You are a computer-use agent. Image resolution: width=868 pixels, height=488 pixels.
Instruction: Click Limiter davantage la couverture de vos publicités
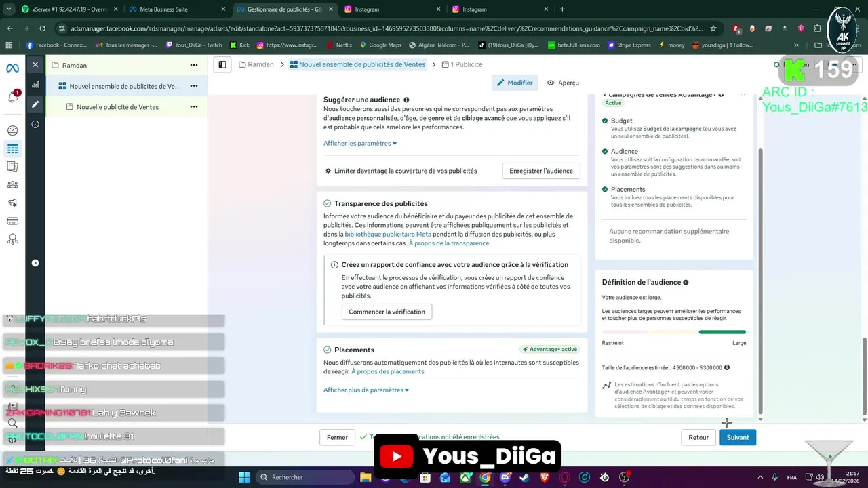click(401, 171)
